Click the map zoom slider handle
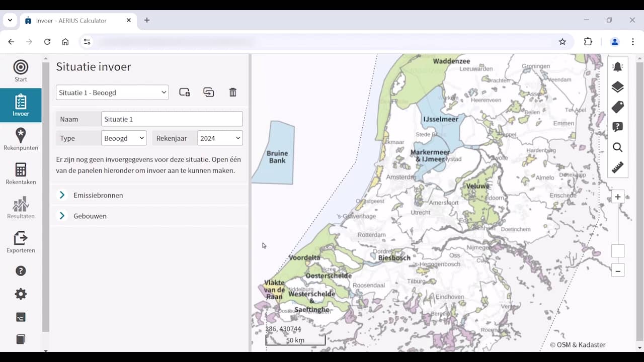The image size is (644, 362). tap(618, 251)
